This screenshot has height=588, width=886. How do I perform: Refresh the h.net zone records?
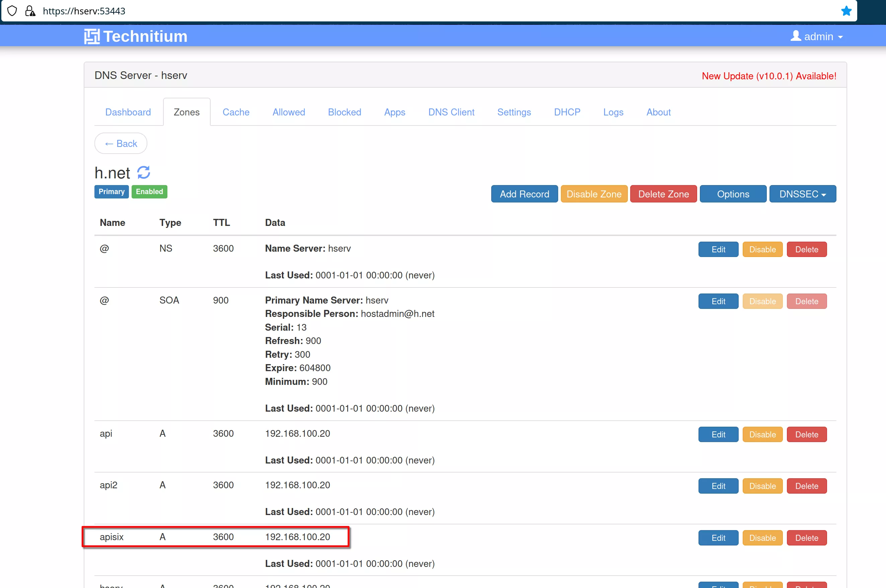click(143, 172)
